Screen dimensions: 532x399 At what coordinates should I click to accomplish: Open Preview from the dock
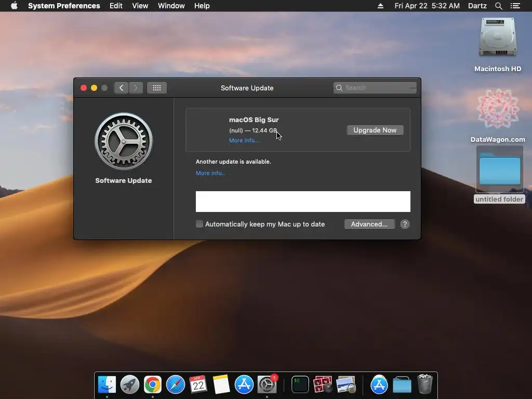345,384
